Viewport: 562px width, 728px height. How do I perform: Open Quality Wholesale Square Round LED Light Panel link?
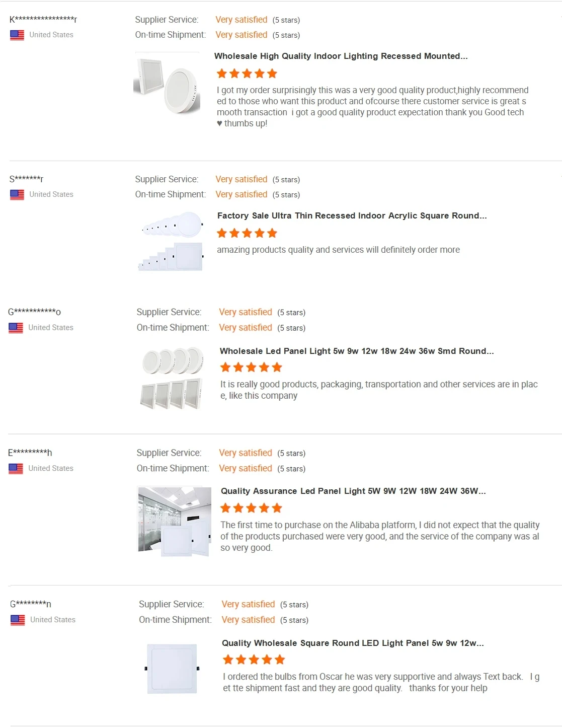click(353, 643)
